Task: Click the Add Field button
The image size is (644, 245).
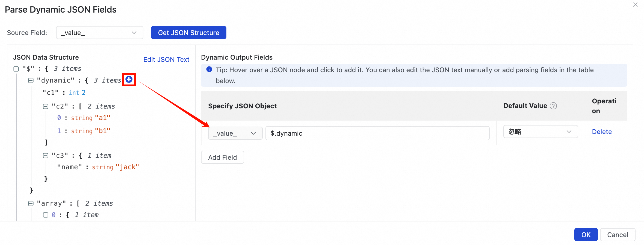Action: click(222, 157)
